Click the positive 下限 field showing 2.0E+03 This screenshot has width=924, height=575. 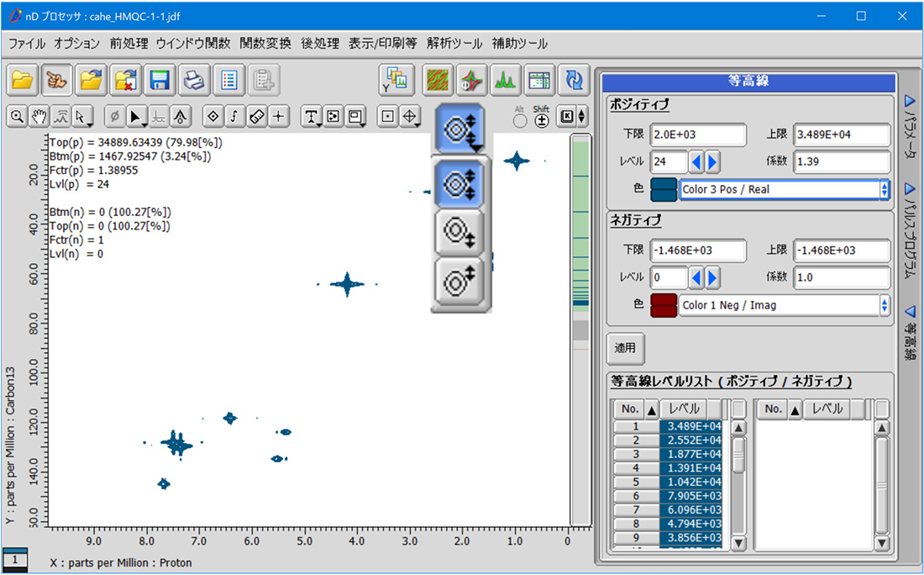click(708, 135)
